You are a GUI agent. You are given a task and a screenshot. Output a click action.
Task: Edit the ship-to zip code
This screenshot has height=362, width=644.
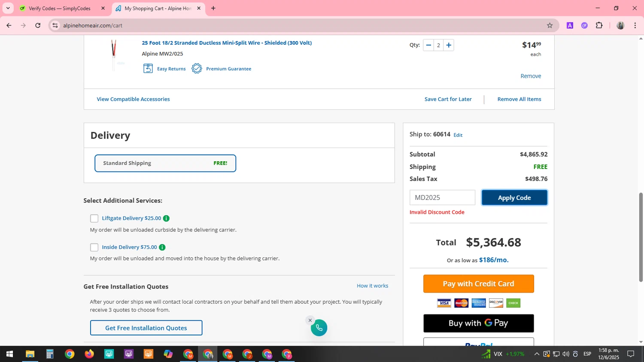click(458, 135)
